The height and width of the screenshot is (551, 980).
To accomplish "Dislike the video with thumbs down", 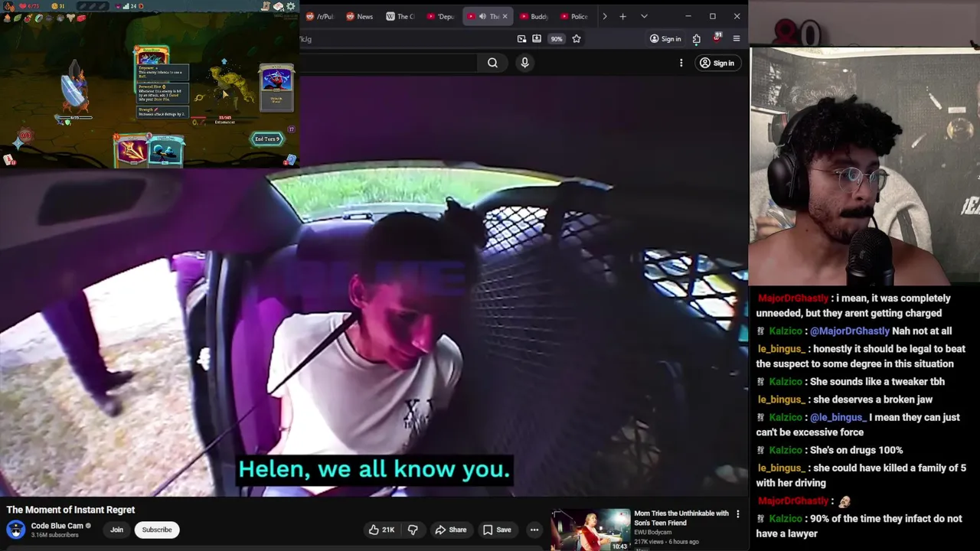I will 412,530.
